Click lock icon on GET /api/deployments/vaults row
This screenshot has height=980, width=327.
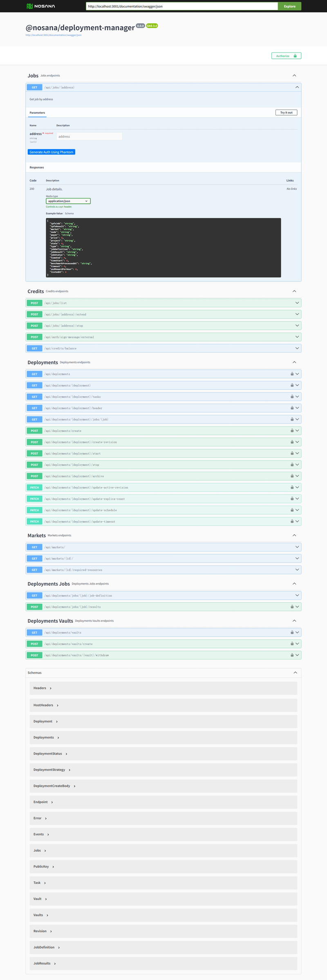coord(292,632)
